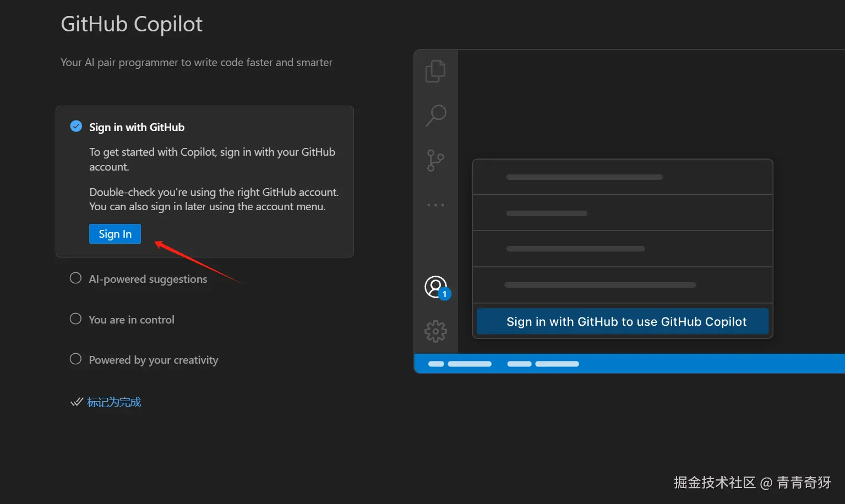The height and width of the screenshot is (504, 845).
Task: Open the Manage gear icon
Action: [x=435, y=331]
